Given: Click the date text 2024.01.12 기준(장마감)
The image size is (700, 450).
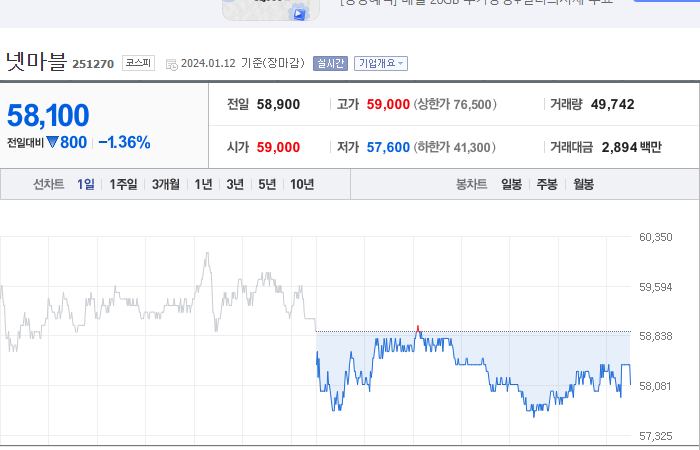Looking at the screenshot, I should click(243, 63).
